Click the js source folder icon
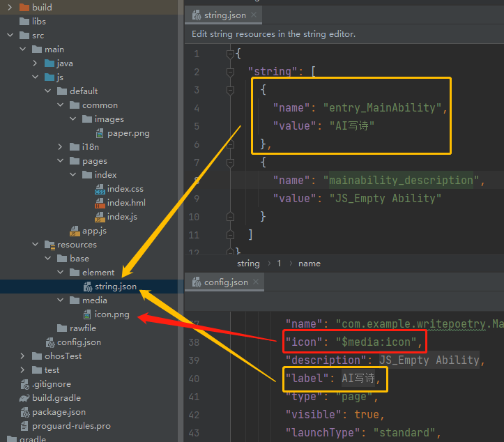The width and height of the screenshot is (504, 442). pyautogui.click(x=49, y=77)
